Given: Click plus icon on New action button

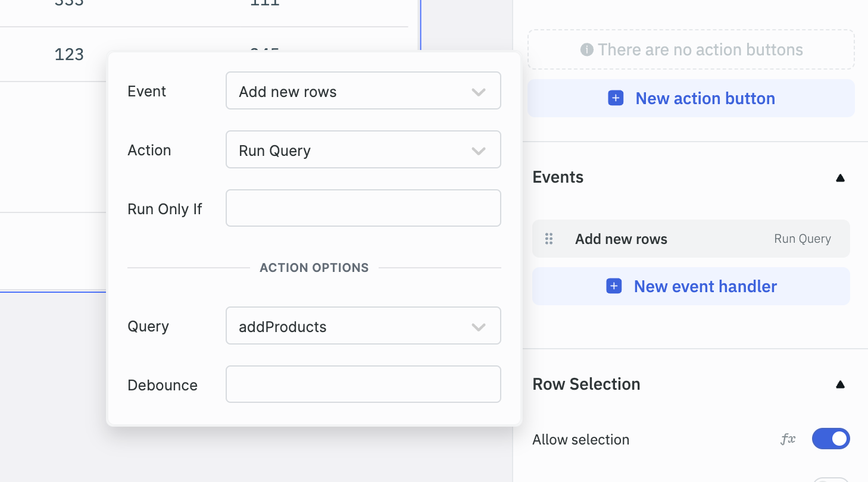Looking at the screenshot, I should [616, 98].
